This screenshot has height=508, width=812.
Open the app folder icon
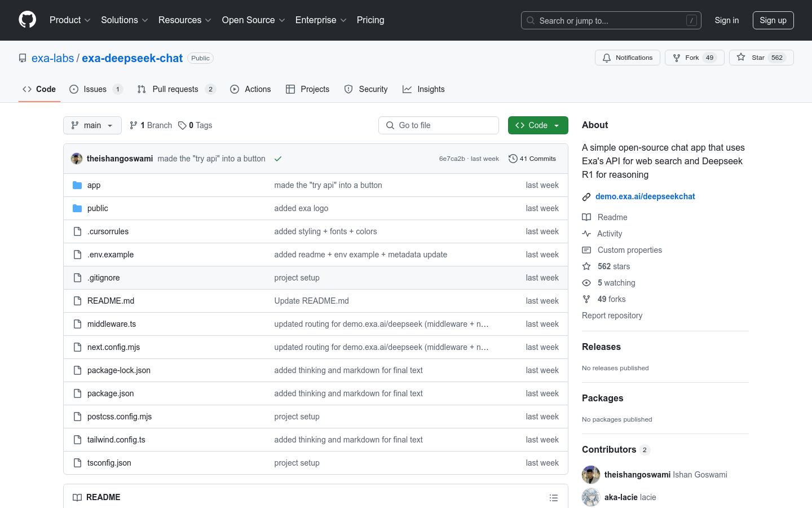coord(77,185)
